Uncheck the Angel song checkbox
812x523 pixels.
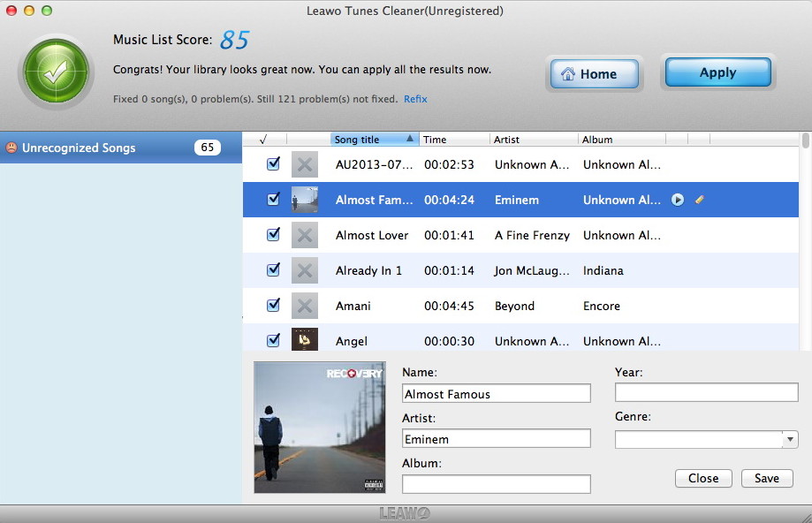(273, 340)
